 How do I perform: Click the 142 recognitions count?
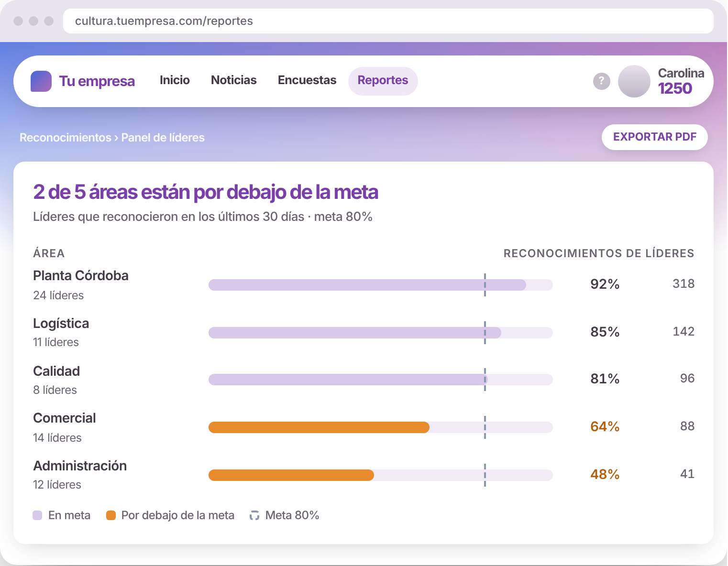684,332
